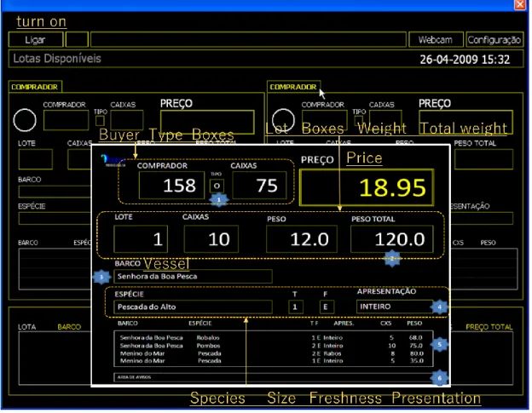Select the right COMPRADOR tab
The width and height of the screenshot is (532, 413).
point(294,87)
